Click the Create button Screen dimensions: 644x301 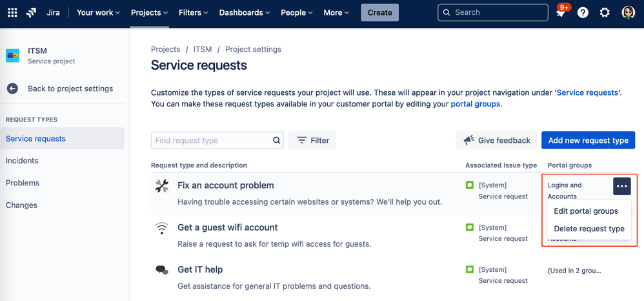pyautogui.click(x=380, y=13)
